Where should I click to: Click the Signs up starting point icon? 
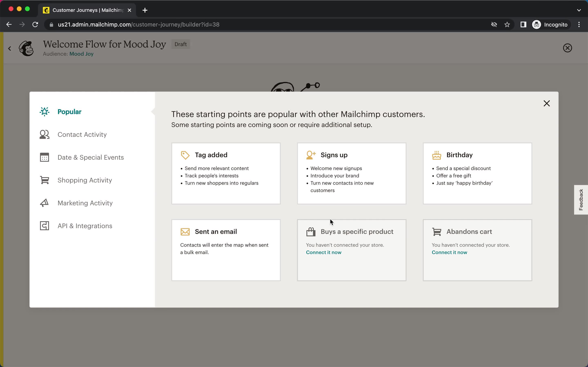[x=311, y=154]
